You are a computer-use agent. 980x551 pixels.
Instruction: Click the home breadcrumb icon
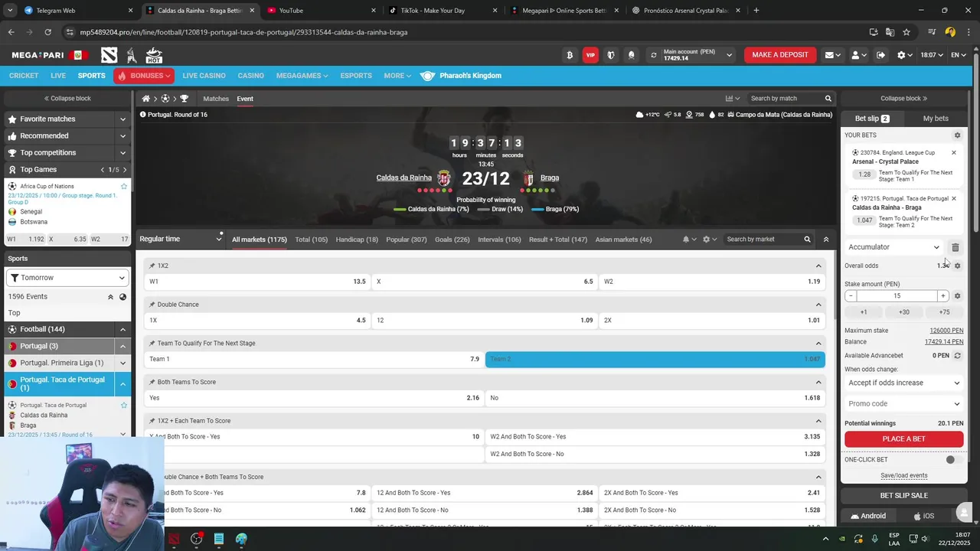pyautogui.click(x=145, y=99)
